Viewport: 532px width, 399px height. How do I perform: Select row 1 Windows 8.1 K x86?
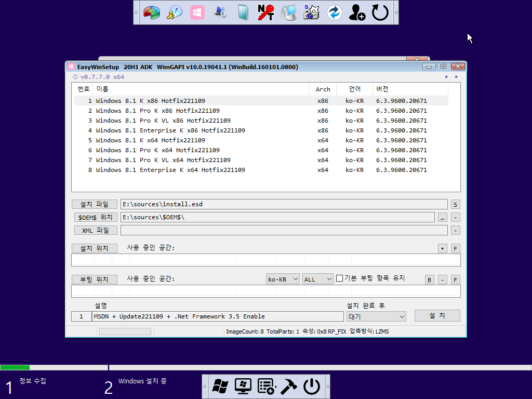(261, 101)
